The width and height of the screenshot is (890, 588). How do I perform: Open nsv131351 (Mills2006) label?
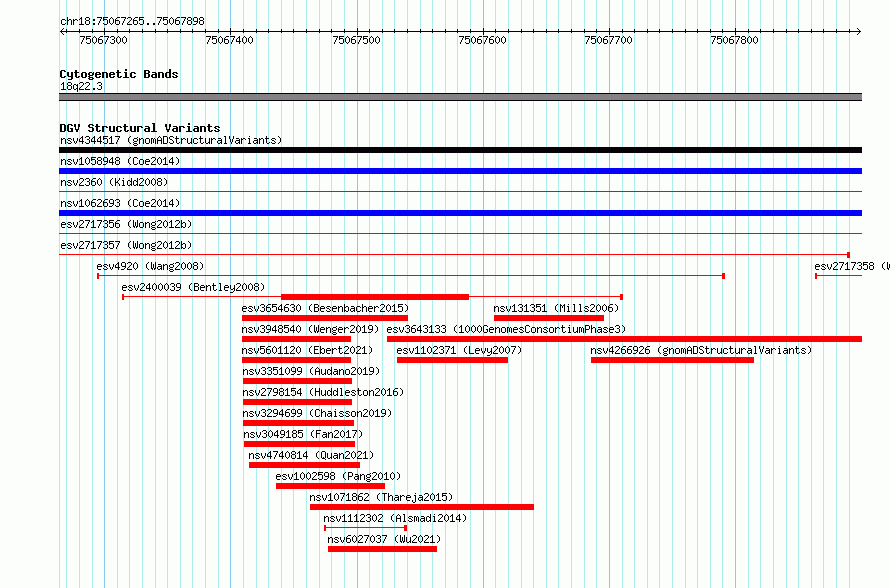pyautogui.click(x=556, y=308)
